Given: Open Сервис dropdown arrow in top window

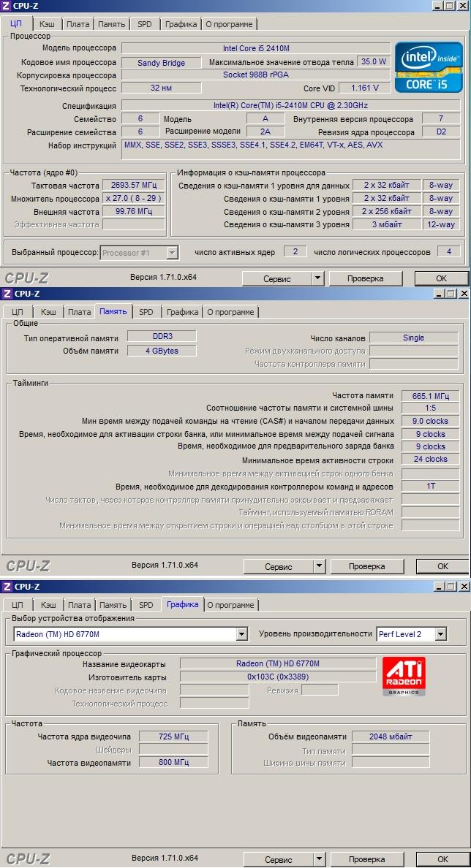Looking at the screenshot, I should point(317,278).
